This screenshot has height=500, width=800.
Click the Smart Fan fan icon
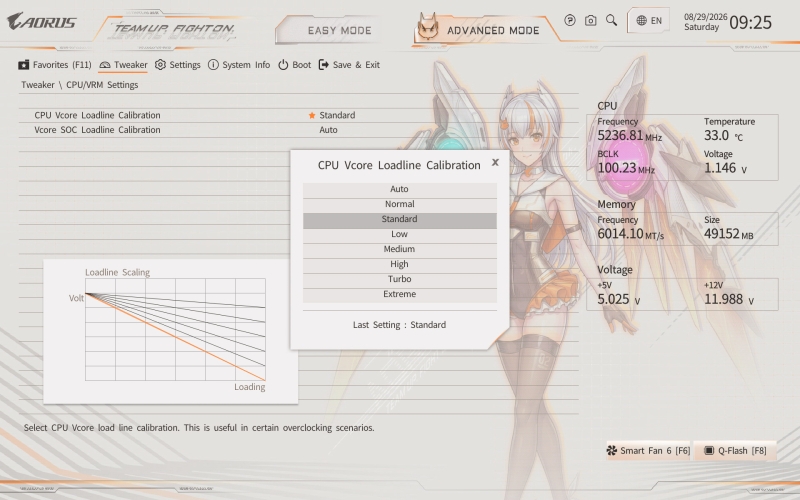(x=611, y=451)
